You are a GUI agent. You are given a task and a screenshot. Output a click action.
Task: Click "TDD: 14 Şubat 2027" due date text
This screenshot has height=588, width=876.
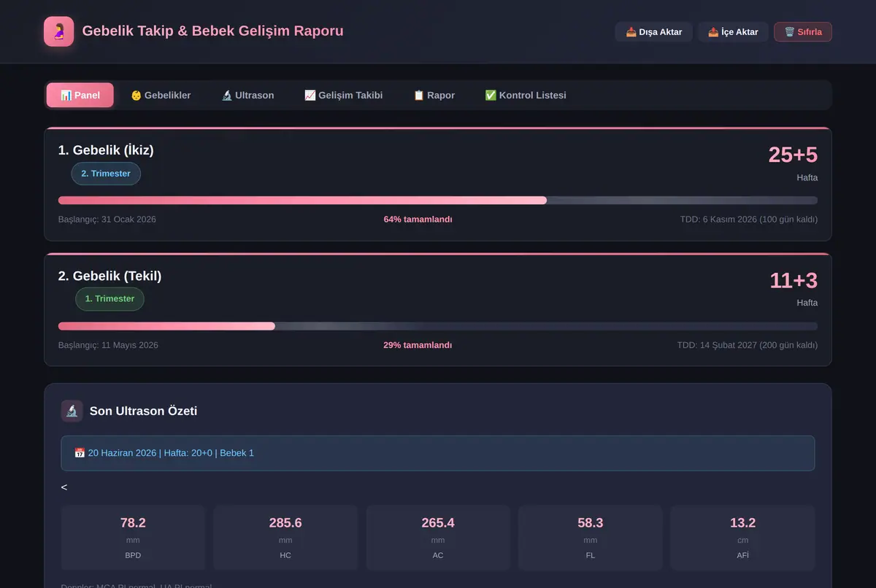click(748, 345)
